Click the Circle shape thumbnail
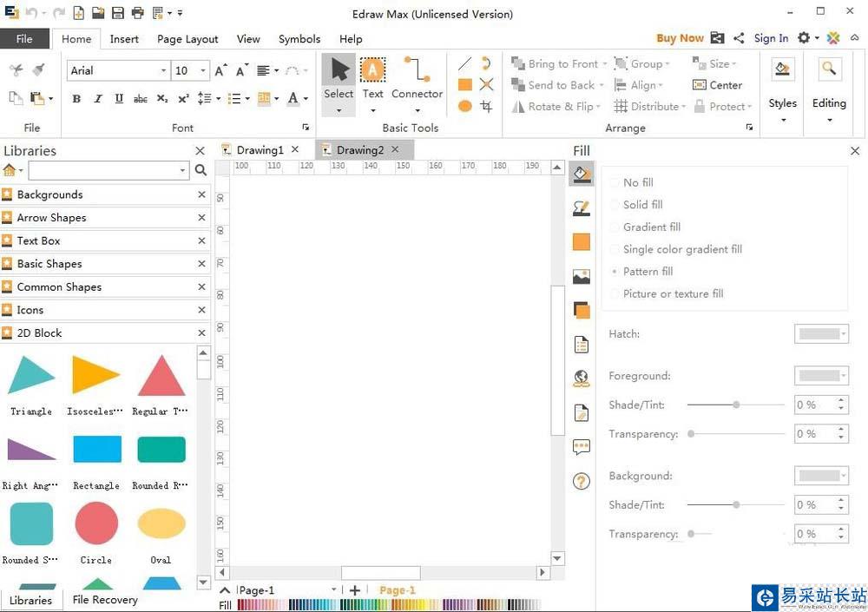Viewport: 868px width, 612px height. click(x=96, y=523)
